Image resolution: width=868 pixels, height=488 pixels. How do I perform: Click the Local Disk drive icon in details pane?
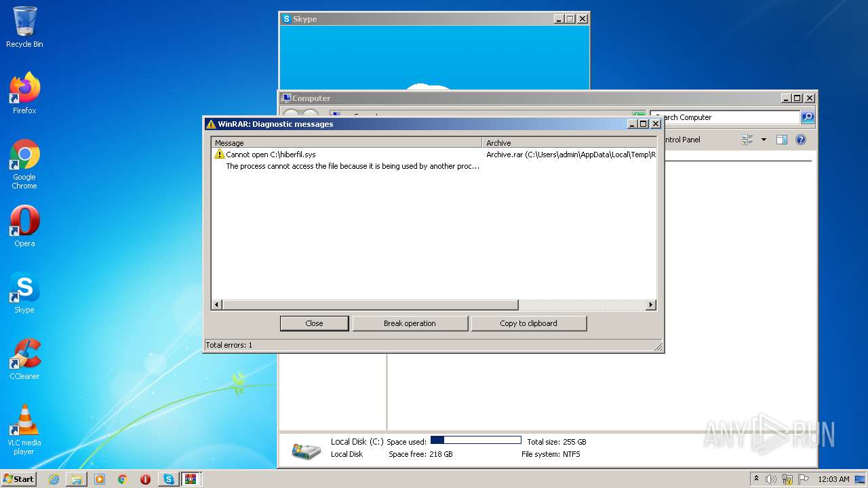click(307, 449)
